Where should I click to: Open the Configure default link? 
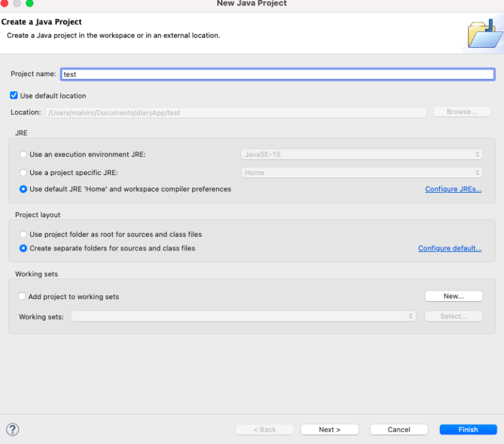(450, 249)
